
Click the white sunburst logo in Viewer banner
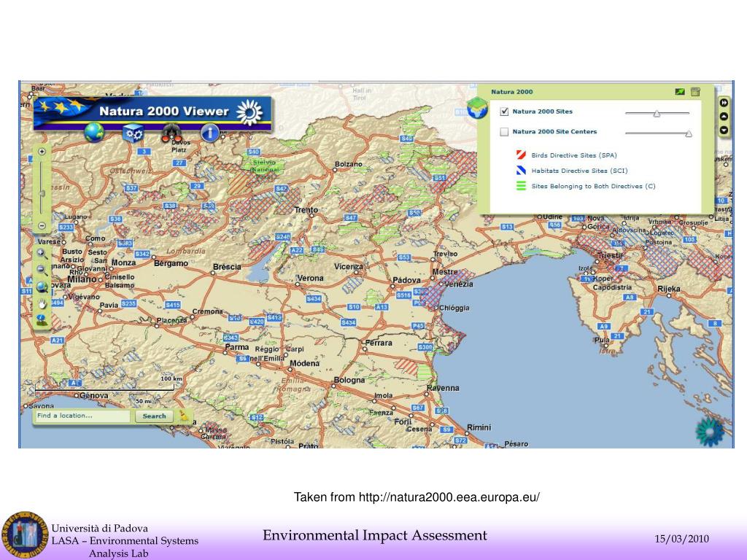[x=249, y=112]
